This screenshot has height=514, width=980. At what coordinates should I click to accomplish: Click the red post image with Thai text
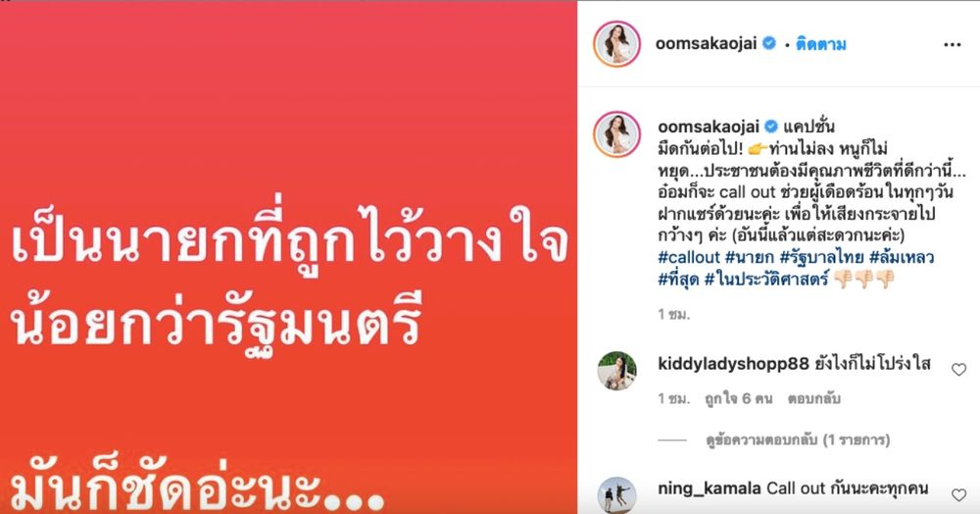(288, 257)
